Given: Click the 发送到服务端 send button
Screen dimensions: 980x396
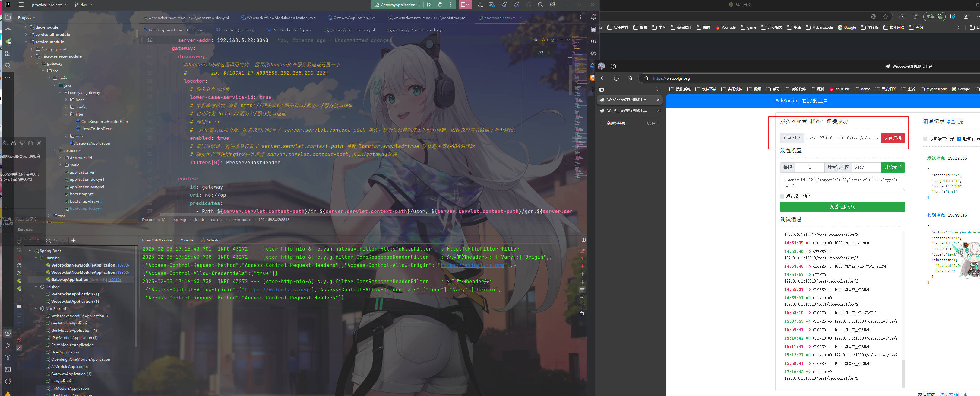Looking at the screenshot, I should pos(842,207).
